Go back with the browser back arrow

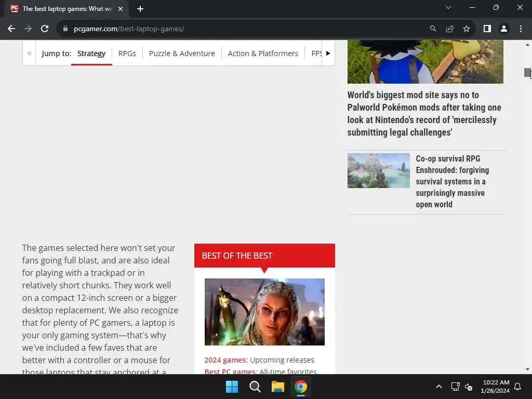point(11,29)
